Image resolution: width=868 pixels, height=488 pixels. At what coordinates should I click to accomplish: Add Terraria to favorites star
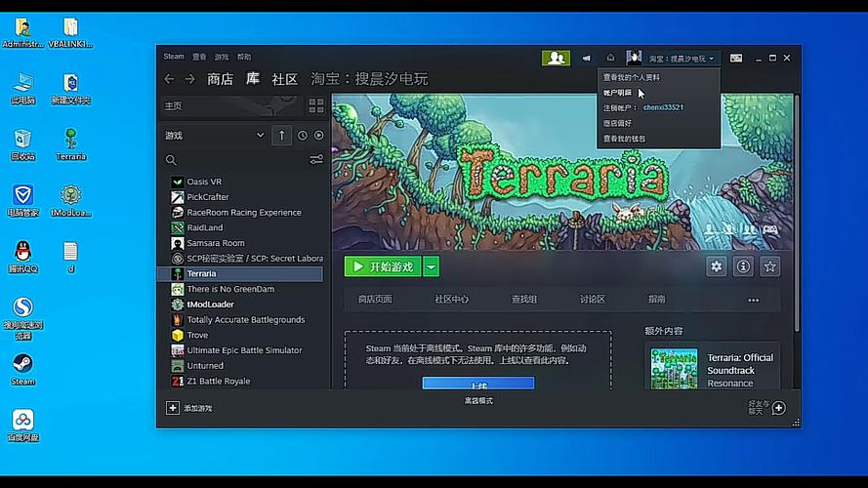tap(770, 266)
